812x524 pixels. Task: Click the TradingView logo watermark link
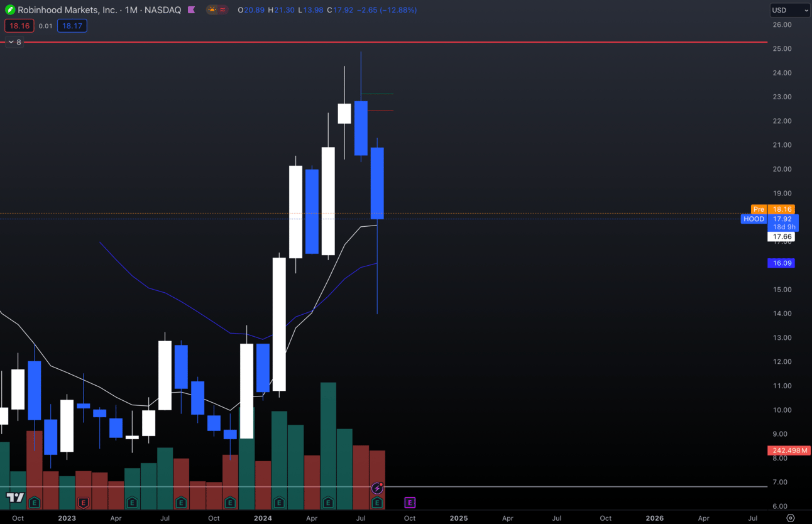[x=16, y=498]
